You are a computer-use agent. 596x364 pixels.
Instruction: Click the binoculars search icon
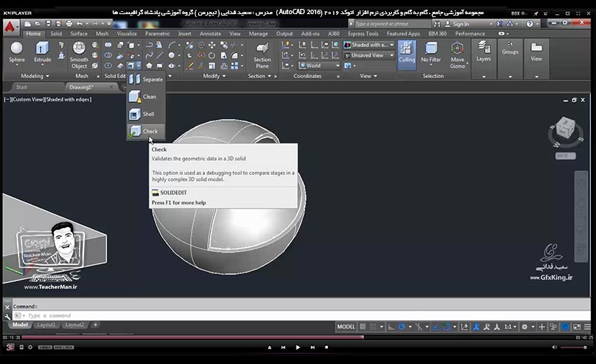coord(437,24)
